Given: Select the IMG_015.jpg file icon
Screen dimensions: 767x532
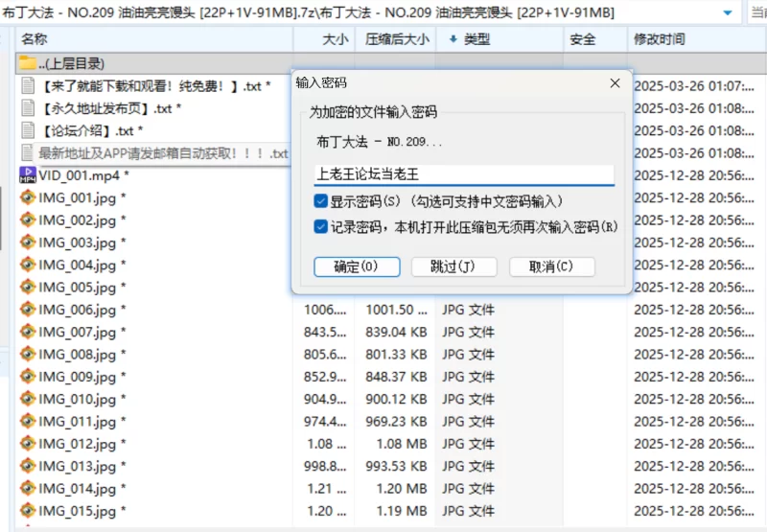Looking at the screenshot, I should (x=28, y=511).
